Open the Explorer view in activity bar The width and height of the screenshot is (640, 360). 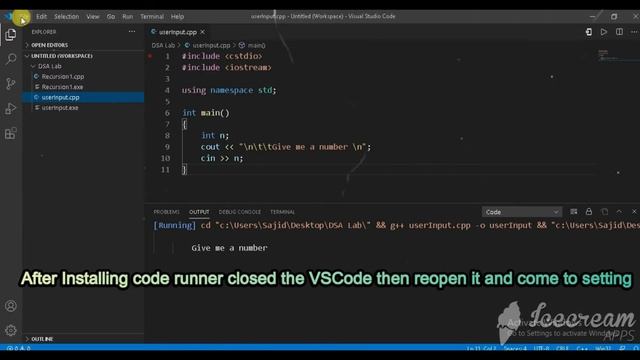[11, 35]
